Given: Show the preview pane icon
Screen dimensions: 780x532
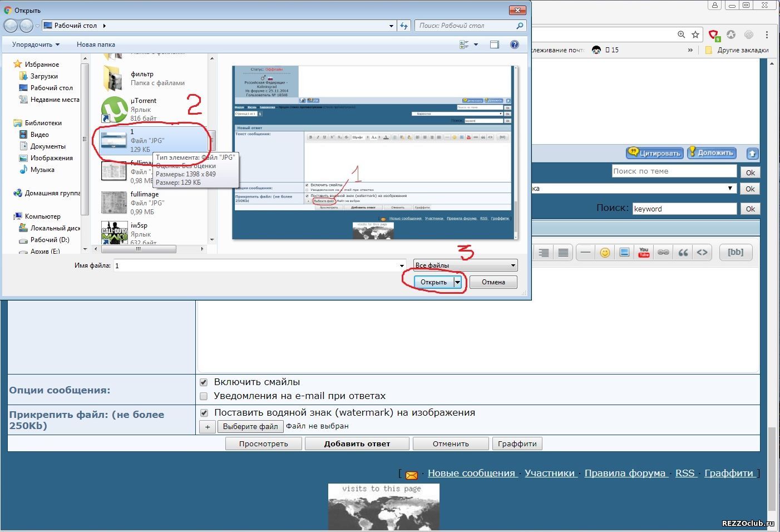Looking at the screenshot, I should coord(495,45).
